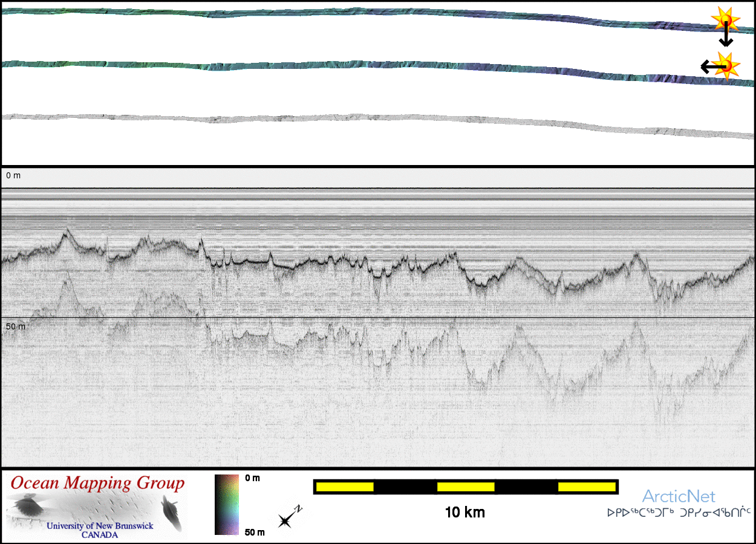Open the Ocean Mapping Group title link
Image resolution: width=756 pixels, height=544 pixels.
tap(98, 484)
